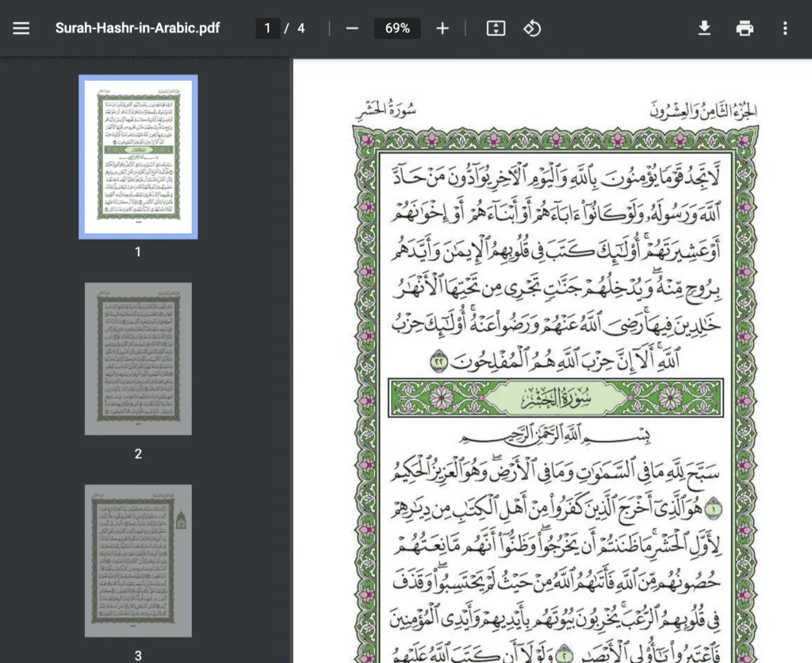Click the rotate counterclockwise icon
Image resolution: width=812 pixels, height=663 pixels.
[x=532, y=28]
